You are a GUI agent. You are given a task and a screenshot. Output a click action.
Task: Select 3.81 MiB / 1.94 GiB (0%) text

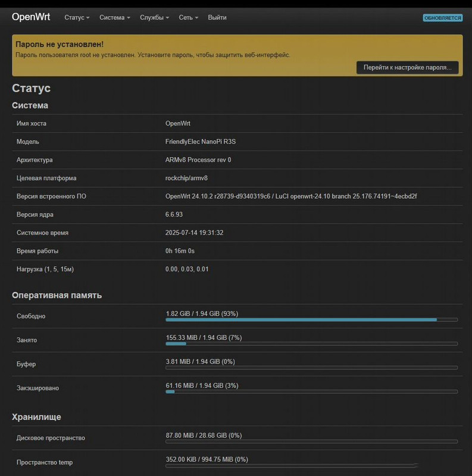pos(201,362)
